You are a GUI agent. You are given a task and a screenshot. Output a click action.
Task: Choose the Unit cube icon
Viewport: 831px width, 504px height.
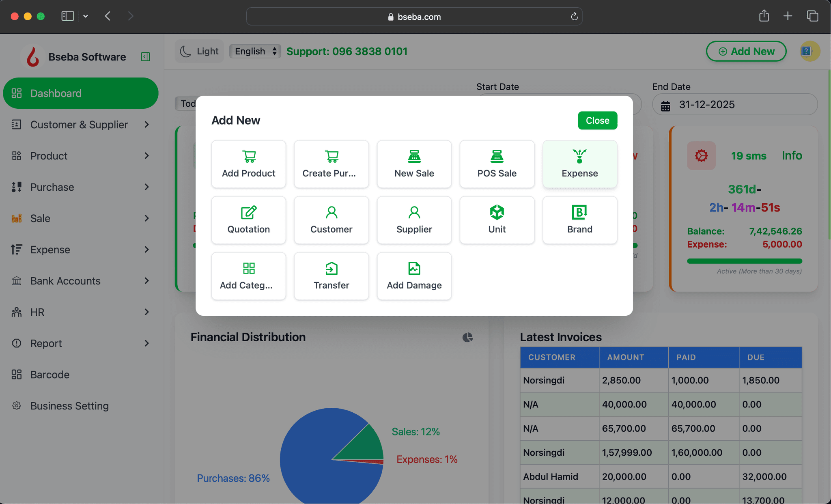(497, 212)
